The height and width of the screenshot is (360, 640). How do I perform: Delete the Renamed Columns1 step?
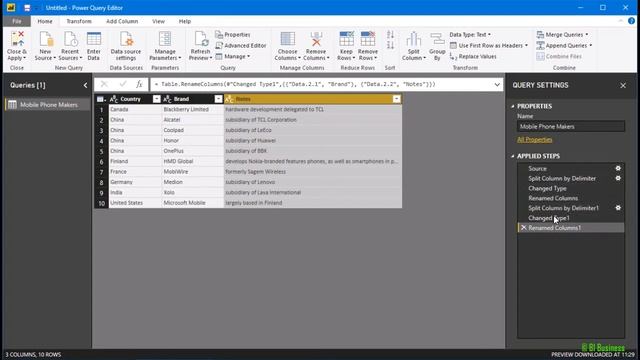524,228
